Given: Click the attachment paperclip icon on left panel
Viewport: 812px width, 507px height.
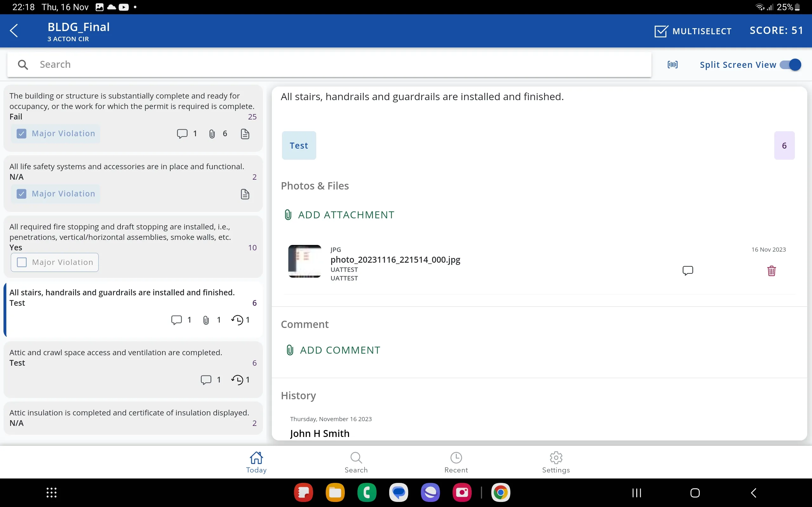Looking at the screenshot, I should click(206, 319).
